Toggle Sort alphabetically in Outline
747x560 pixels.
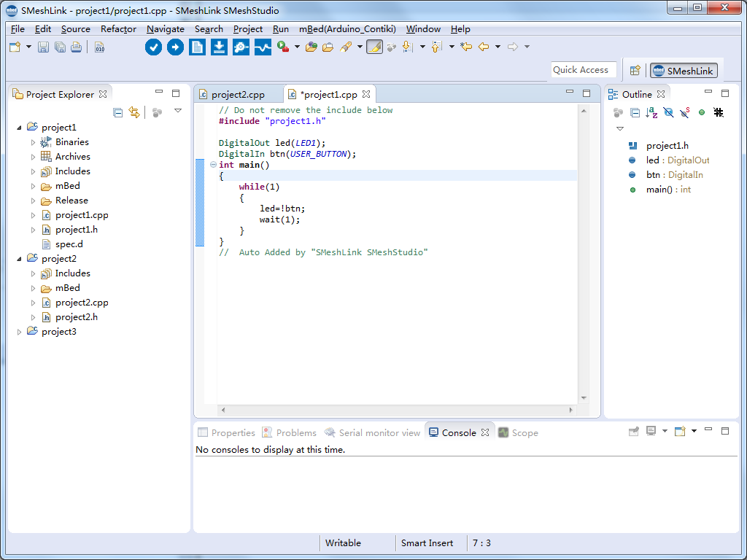click(651, 112)
